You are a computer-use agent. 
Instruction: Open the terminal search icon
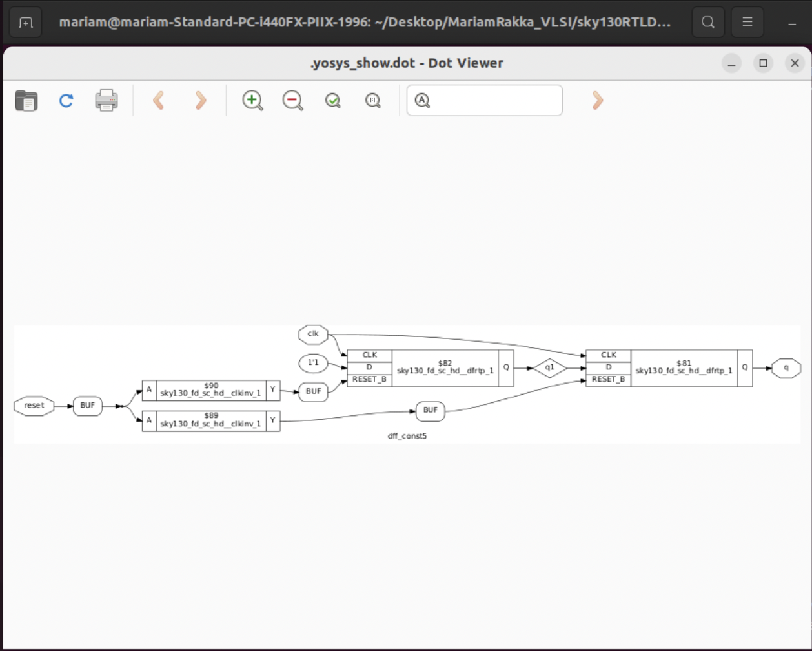pyautogui.click(x=707, y=21)
